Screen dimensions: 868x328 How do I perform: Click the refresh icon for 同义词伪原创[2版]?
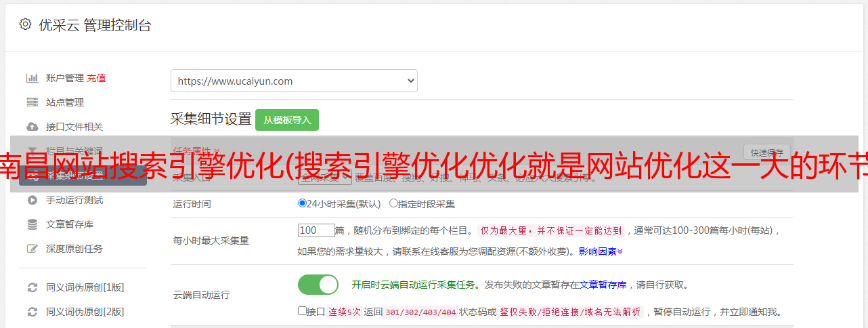[32, 312]
